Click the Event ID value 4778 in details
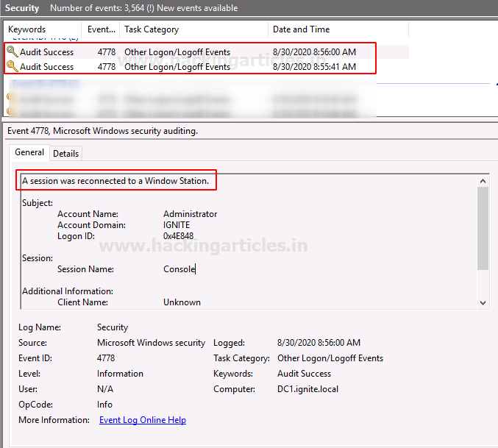Image resolution: width=498 pixels, height=448 pixels. 106,358
